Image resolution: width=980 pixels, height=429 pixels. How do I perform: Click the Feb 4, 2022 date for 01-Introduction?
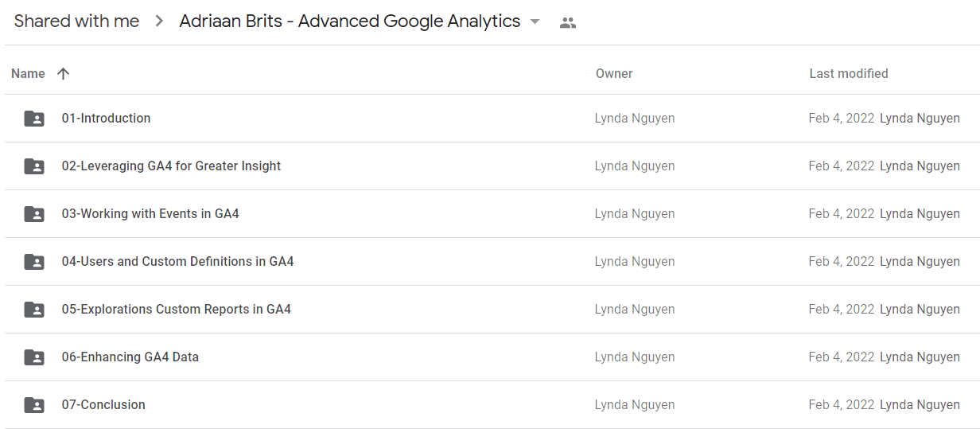(842, 118)
